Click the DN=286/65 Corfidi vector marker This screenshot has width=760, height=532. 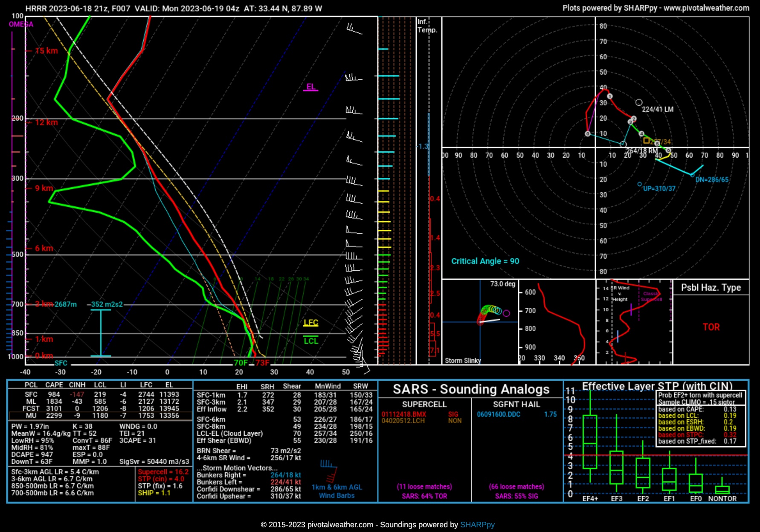tap(692, 175)
